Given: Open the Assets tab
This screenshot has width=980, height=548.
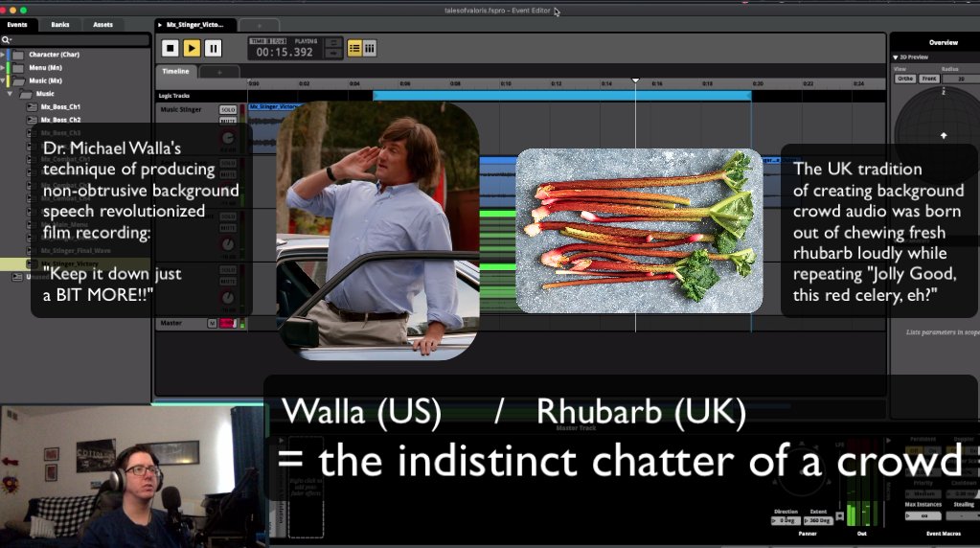Looking at the screenshot, I should [103, 24].
